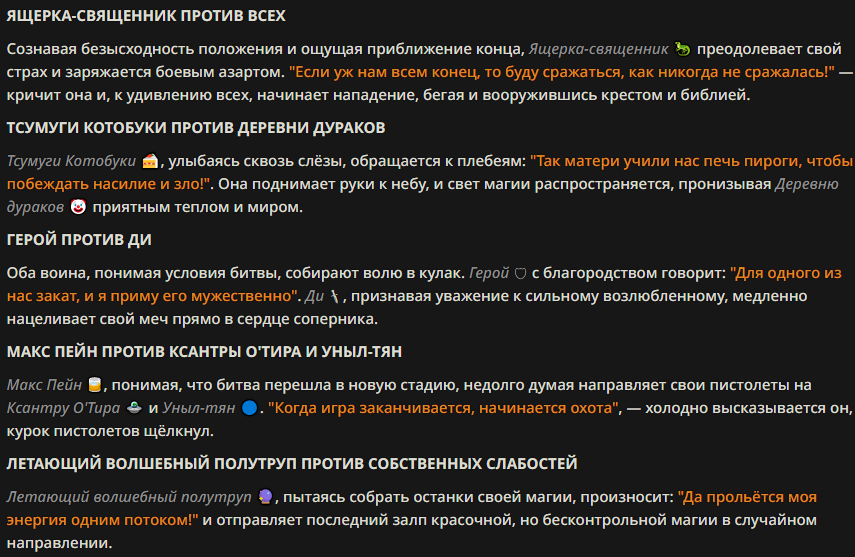Click the UFO emoji after Ксантру О'Тира

point(134,408)
